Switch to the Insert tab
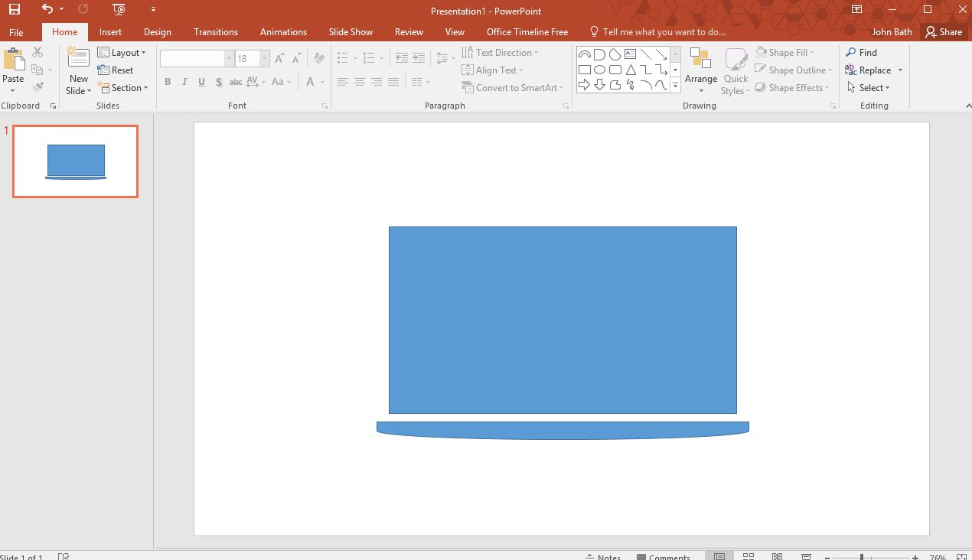 110,32
